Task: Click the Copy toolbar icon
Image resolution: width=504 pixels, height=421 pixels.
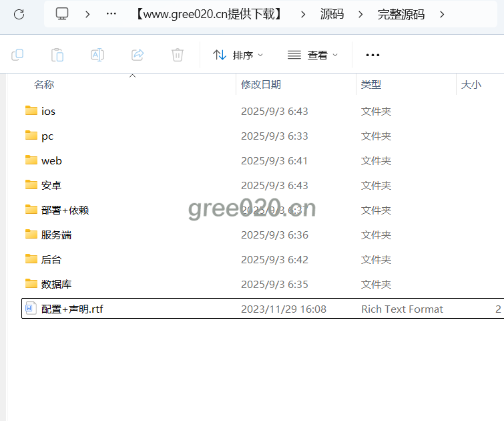Action: click(17, 55)
